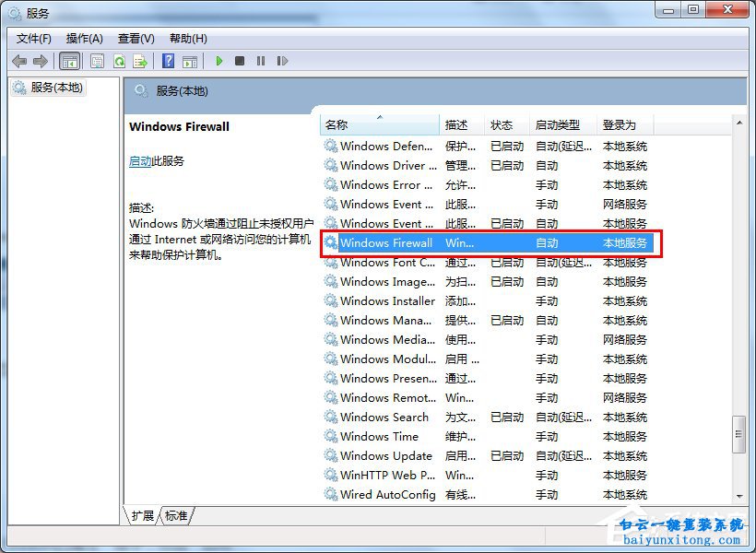This screenshot has height=553, width=756.
Task: Toggle the extended view pane icon
Action: 190,61
